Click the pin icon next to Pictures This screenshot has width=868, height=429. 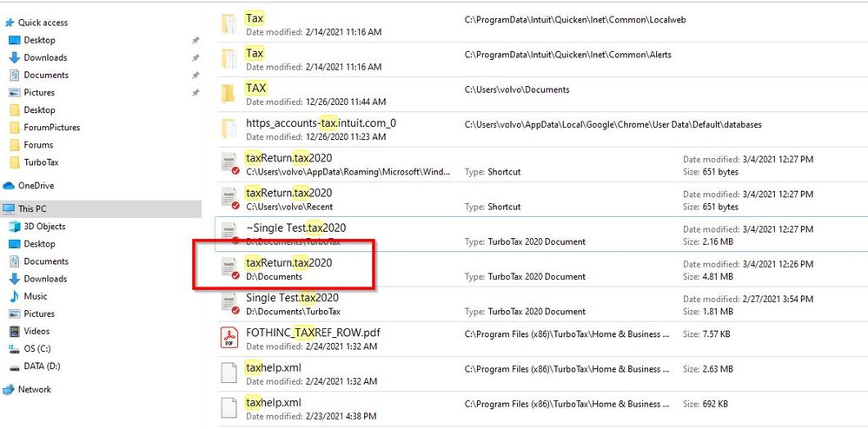[195, 93]
